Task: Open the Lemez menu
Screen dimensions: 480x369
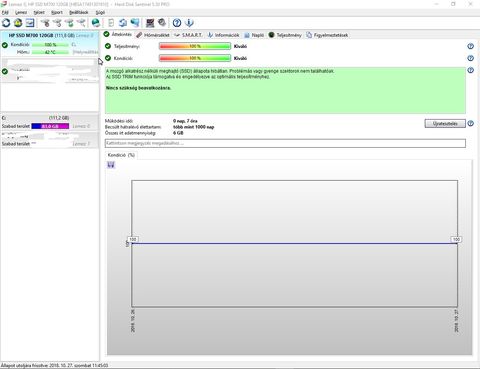Action: click(21, 12)
